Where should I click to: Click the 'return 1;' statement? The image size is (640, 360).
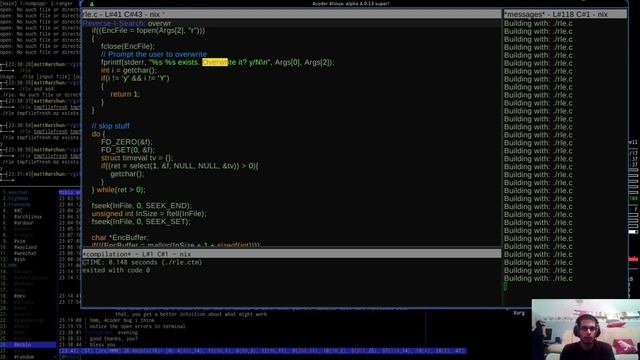click(124, 94)
